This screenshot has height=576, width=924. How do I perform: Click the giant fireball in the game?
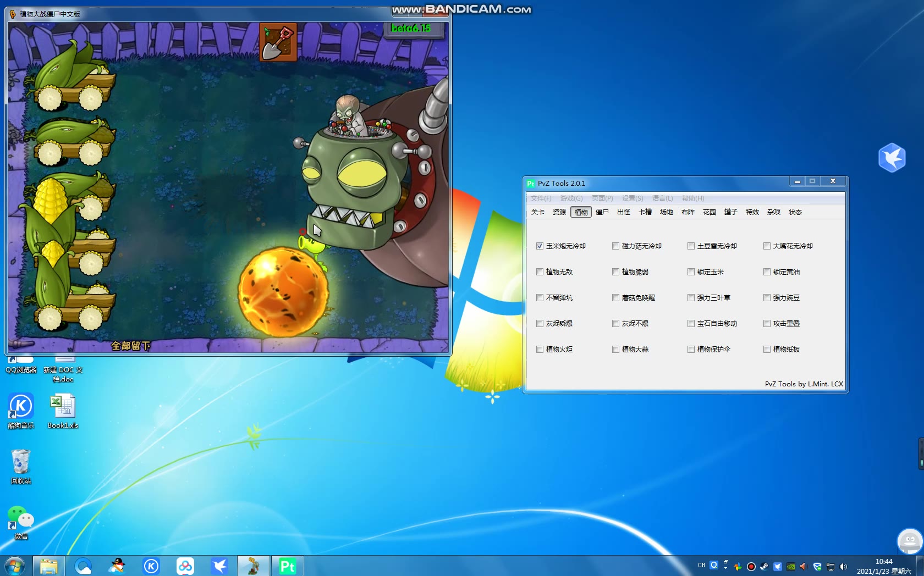[283, 291]
